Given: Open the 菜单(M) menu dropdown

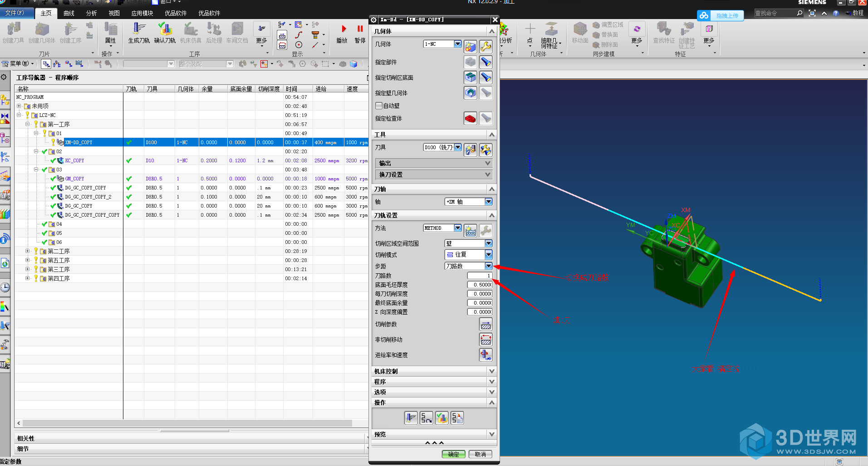Looking at the screenshot, I should click(x=18, y=64).
